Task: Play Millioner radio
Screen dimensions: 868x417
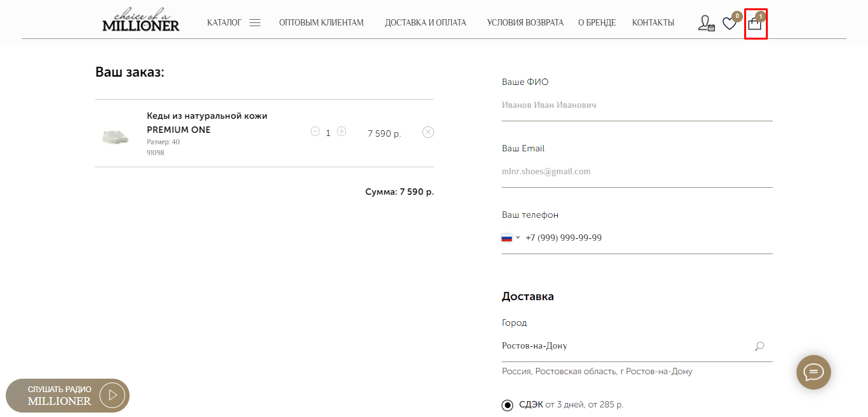Action: point(113,395)
